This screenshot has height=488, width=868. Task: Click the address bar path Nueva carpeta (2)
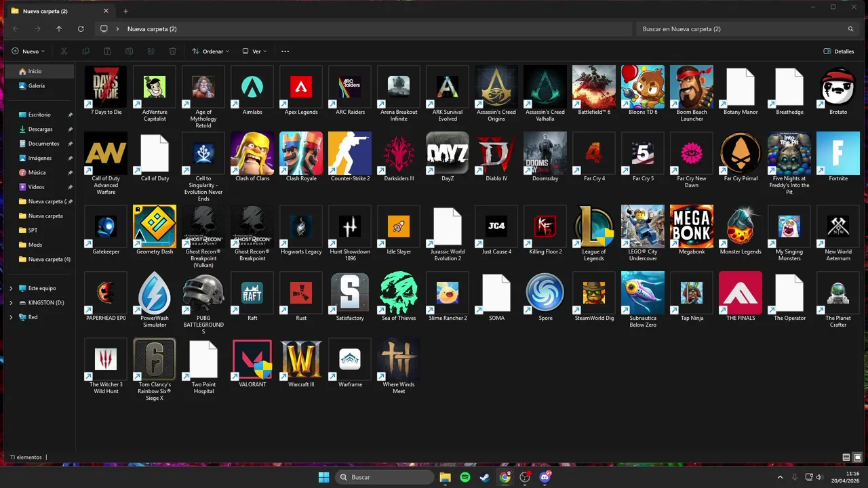point(152,29)
